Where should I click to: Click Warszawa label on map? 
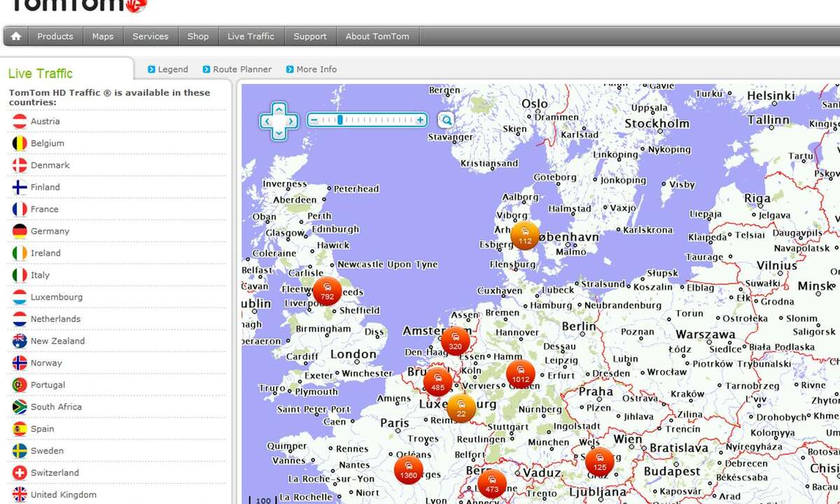click(706, 335)
